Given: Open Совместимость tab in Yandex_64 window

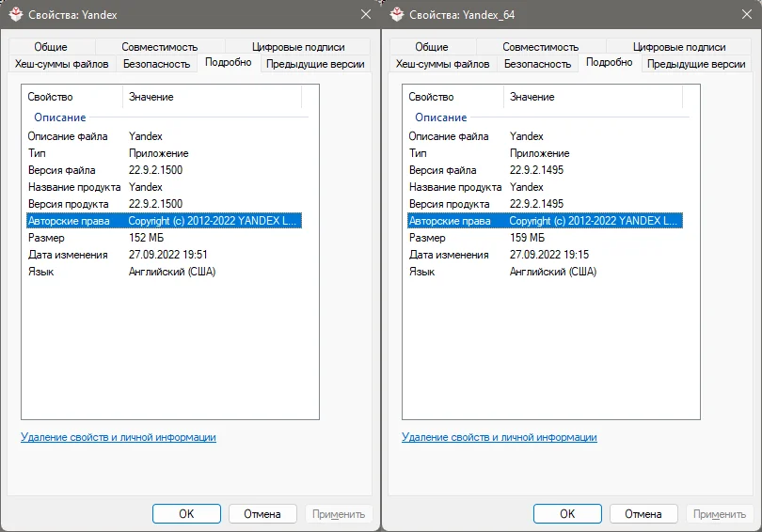Looking at the screenshot, I should click(x=540, y=47).
